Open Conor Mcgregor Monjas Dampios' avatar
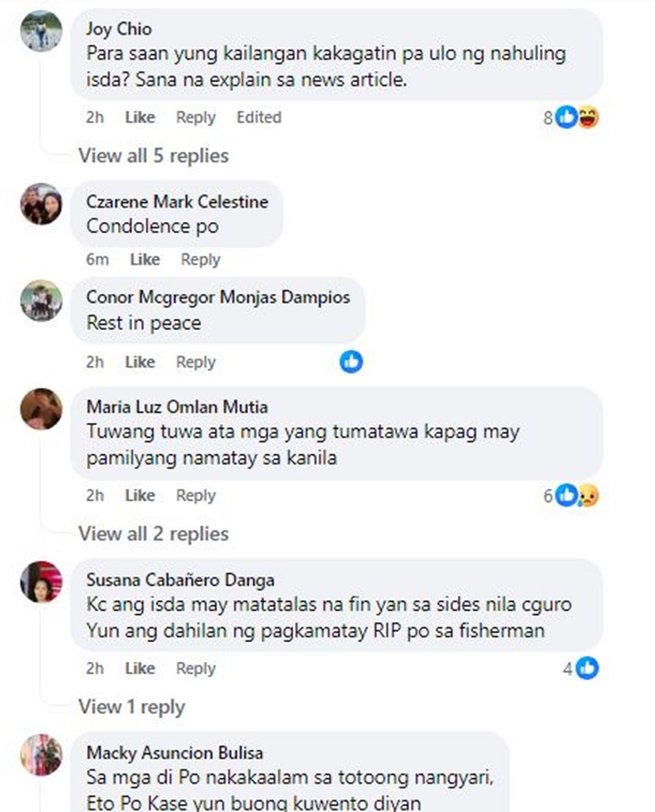 pos(41,300)
